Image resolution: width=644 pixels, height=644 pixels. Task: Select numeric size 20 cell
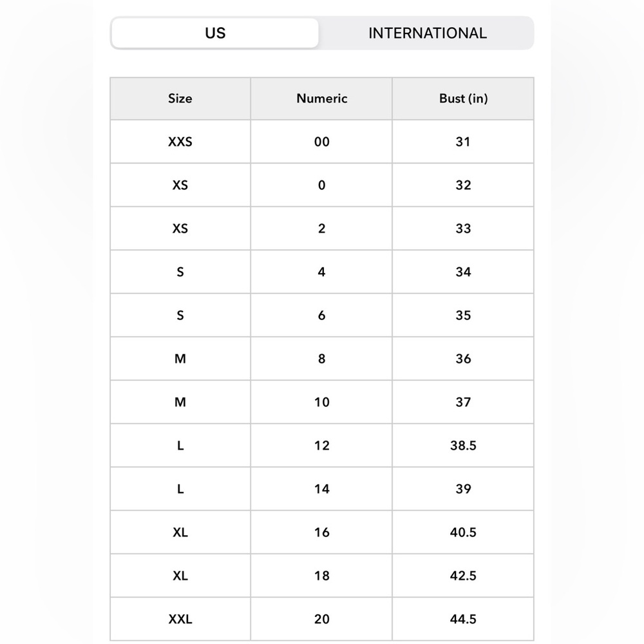(321, 619)
